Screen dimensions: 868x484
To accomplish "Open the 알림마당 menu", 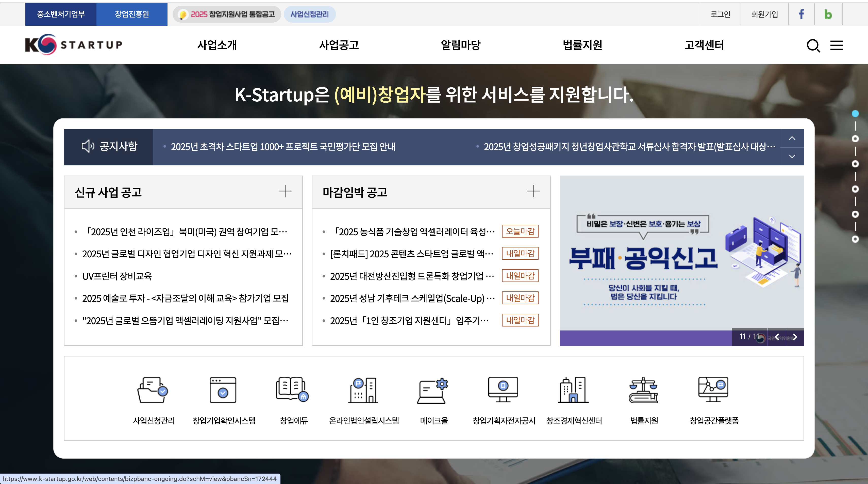I will [461, 45].
